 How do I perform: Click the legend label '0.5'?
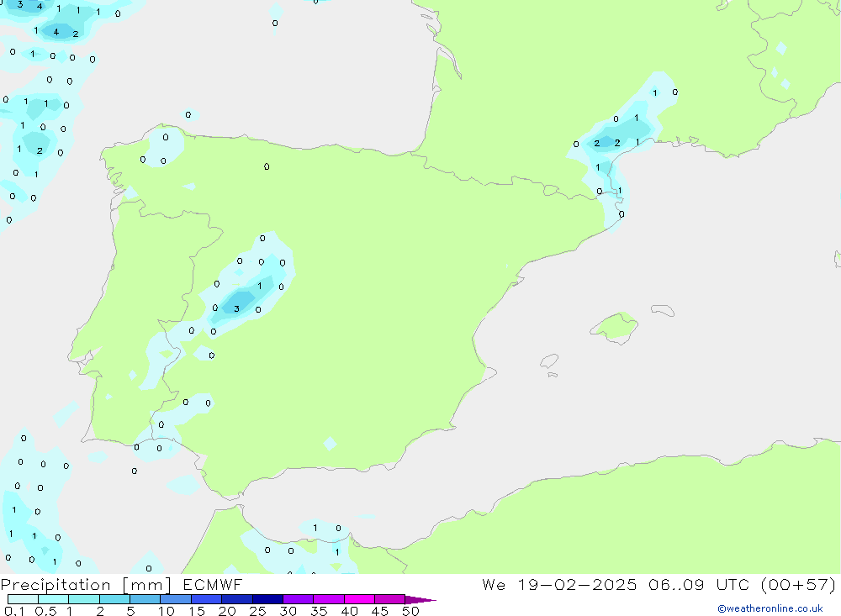(x=45, y=611)
